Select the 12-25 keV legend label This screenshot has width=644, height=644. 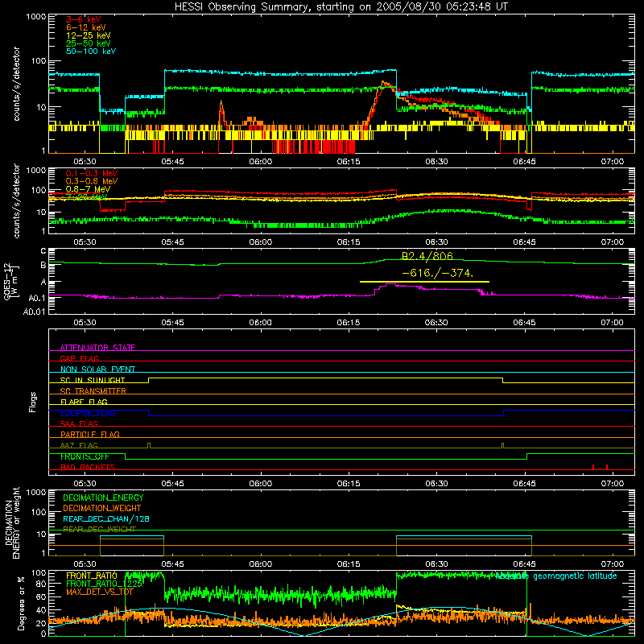(89, 35)
